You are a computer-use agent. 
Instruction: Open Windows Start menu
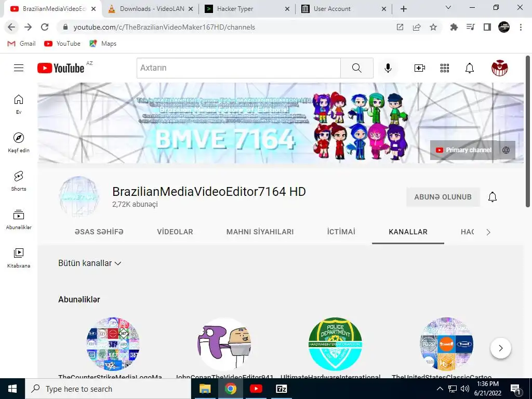pos(12,389)
